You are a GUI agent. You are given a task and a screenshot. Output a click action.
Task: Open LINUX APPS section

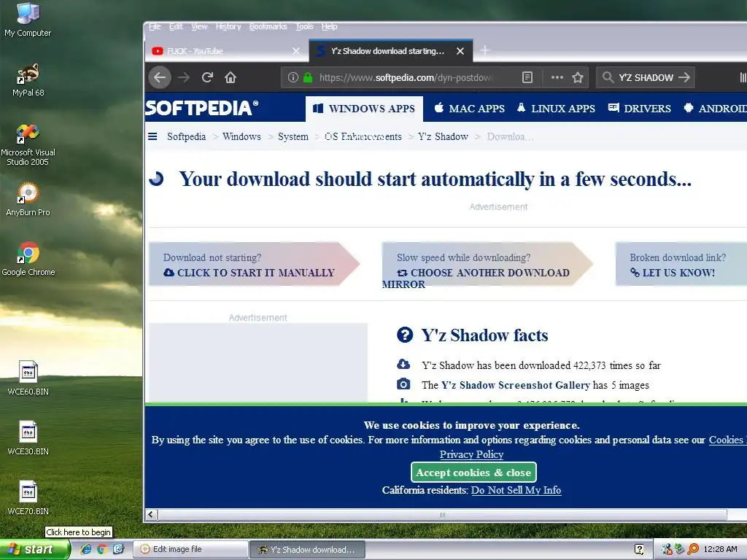tap(556, 109)
